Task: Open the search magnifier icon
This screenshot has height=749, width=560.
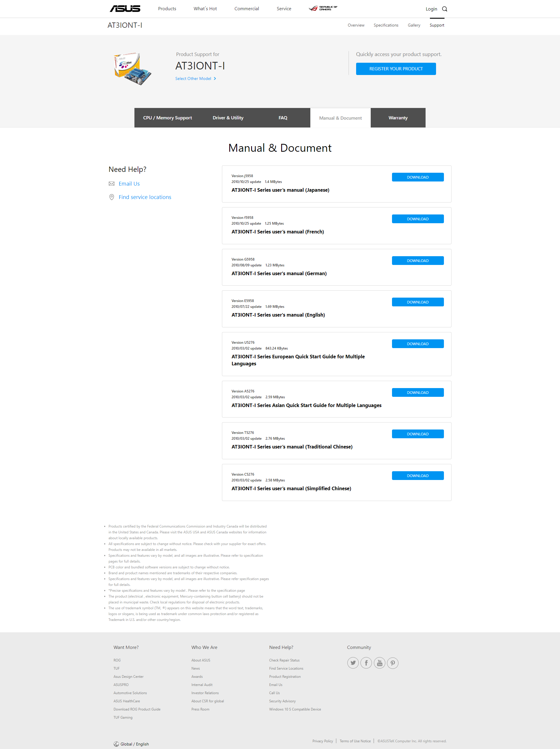Action: click(x=444, y=9)
